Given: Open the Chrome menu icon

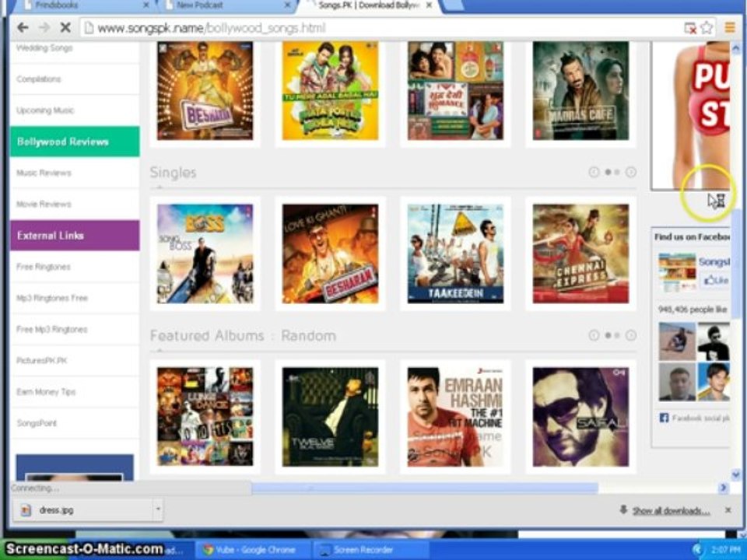Looking at the screenshot, I should pyautogui.click(x=729, y=28).
